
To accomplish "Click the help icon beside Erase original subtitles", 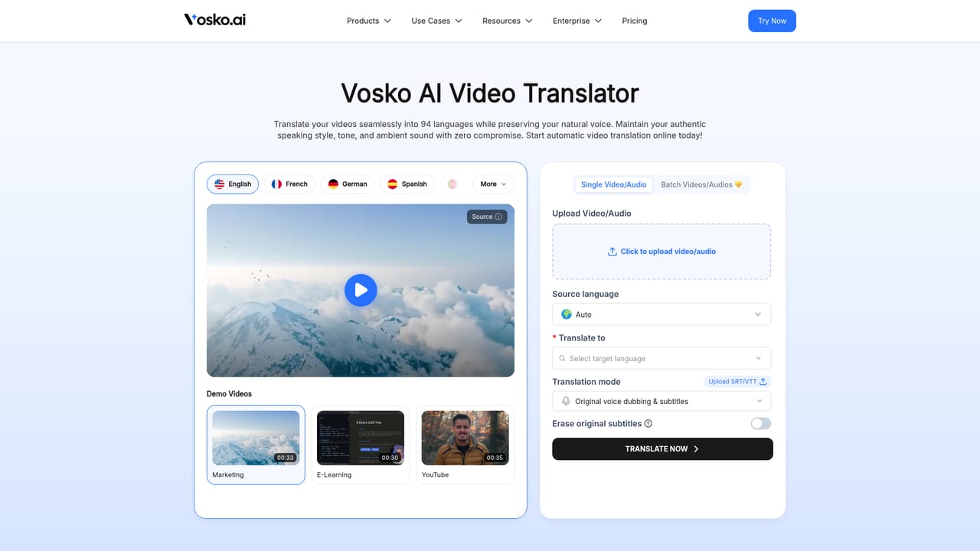I will coord(648,423).
